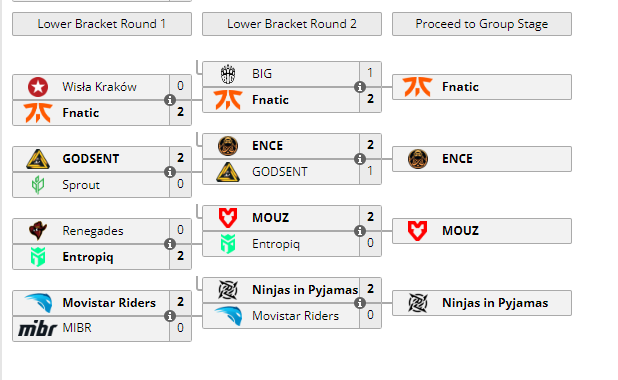Click the Sprout team logo

(38, 184)
